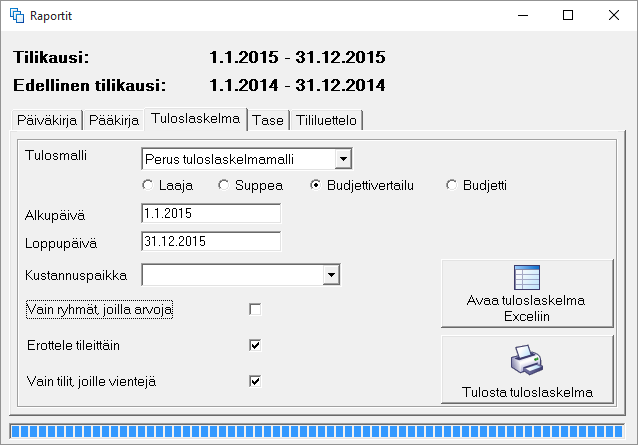Open the Tililuettelo tab

326,120
